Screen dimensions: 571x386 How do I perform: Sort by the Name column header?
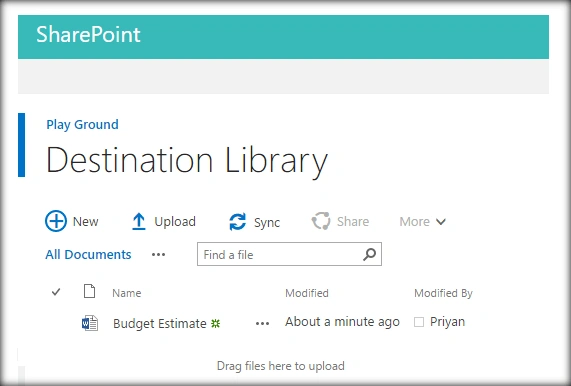coord(126,293)
